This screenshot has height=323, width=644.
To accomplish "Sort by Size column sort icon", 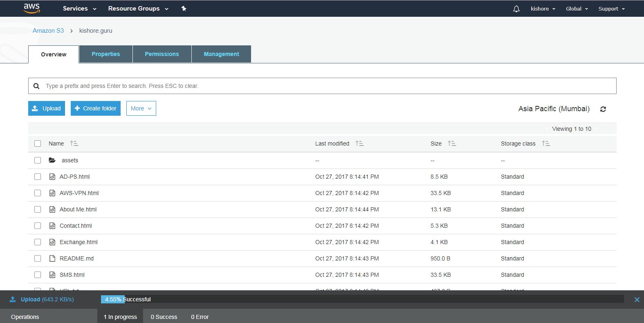I will (452, 144).
